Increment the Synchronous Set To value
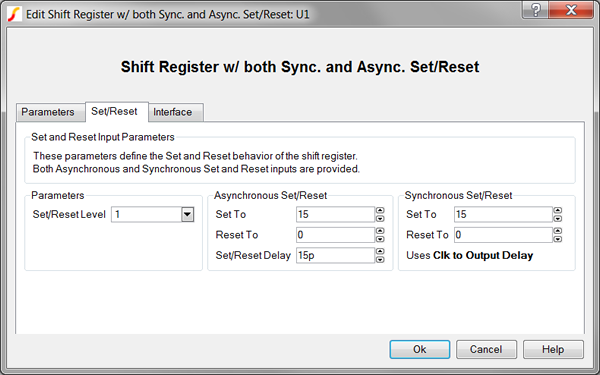Viewport: 600px width, 375px height. point(558,210)
